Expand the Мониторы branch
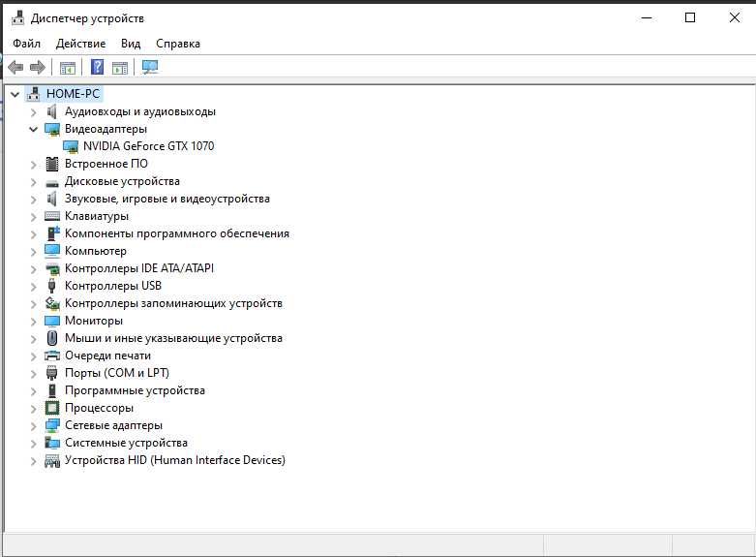This screenshot has height=557, width=756. [x=33, y=322]
